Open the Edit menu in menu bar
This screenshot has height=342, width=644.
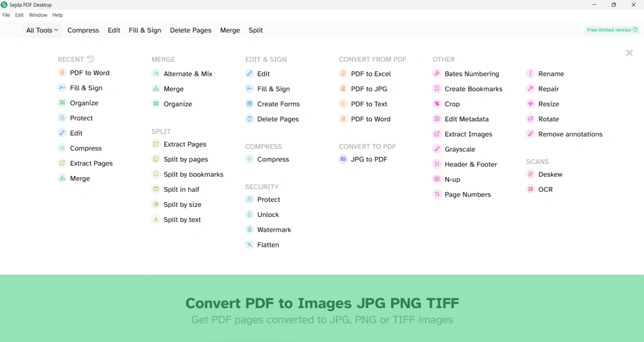tap(20, 15)
